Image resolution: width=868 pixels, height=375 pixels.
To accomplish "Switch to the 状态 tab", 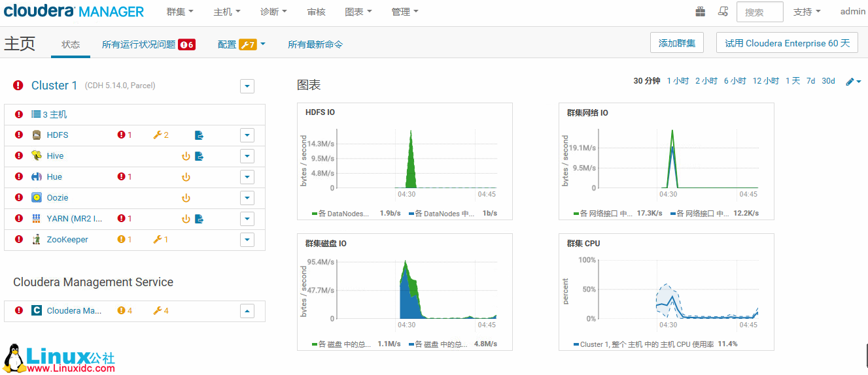I will [71, 44].
